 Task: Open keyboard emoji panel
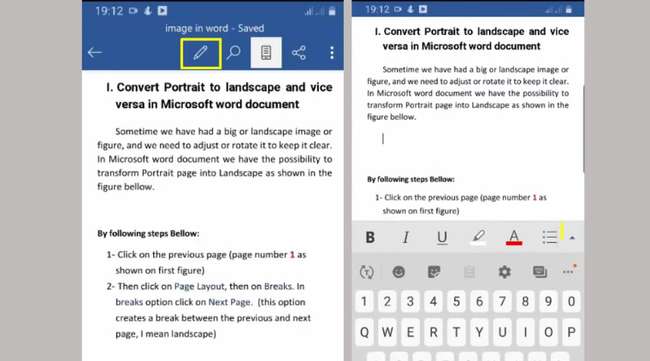point(398,272)
